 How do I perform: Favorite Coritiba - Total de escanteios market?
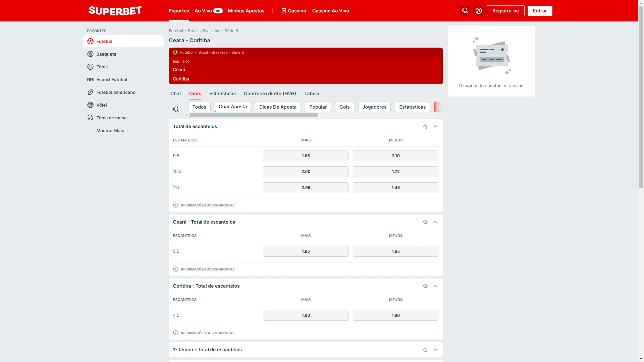425,286
